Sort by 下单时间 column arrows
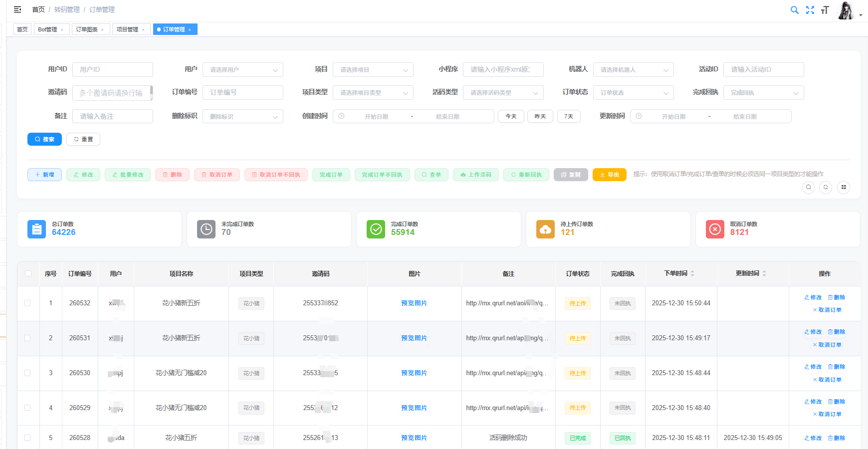 (692, 273)
